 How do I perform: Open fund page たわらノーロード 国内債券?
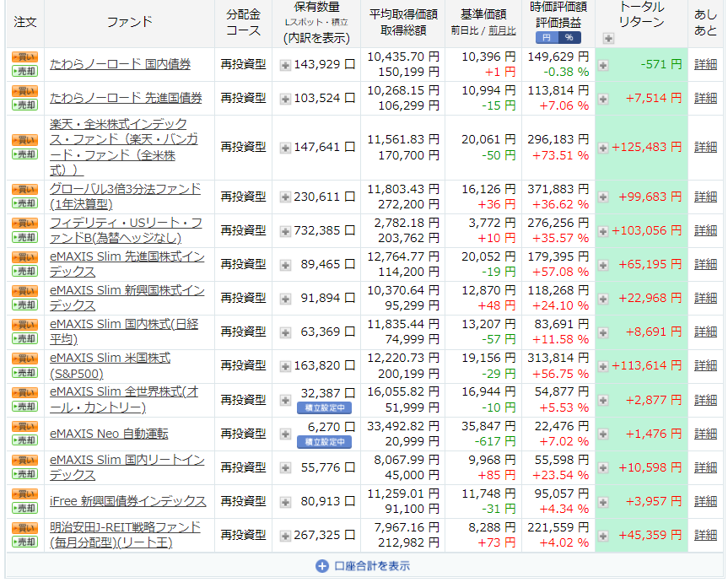(121, 64)
